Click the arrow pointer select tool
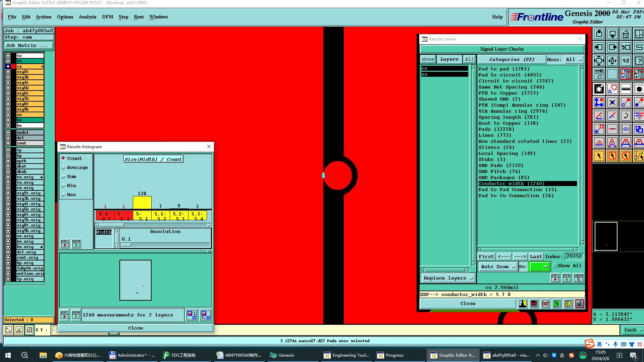Image resolution: width=644 pixels, height=362 pixels. point(599,156)
